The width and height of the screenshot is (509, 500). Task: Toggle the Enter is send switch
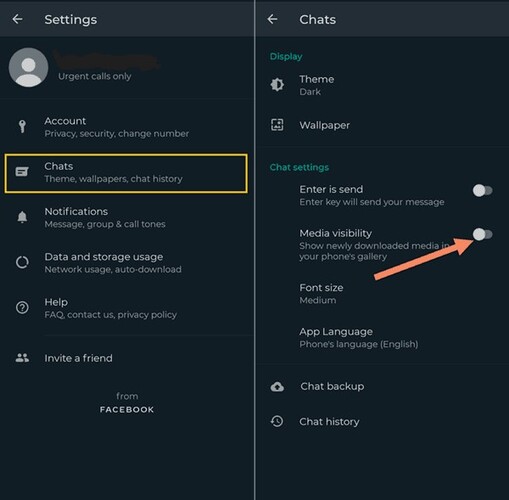tap(482, 191)
